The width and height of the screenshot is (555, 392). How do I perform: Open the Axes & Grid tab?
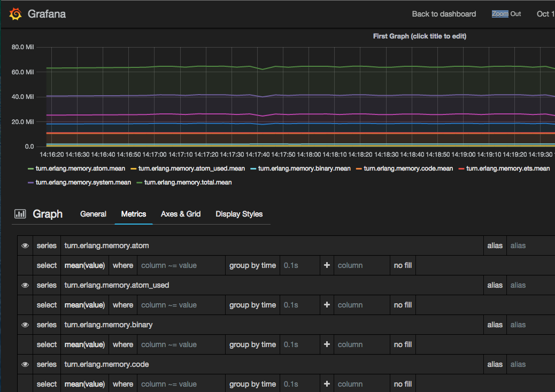click(x=181, y=214)
